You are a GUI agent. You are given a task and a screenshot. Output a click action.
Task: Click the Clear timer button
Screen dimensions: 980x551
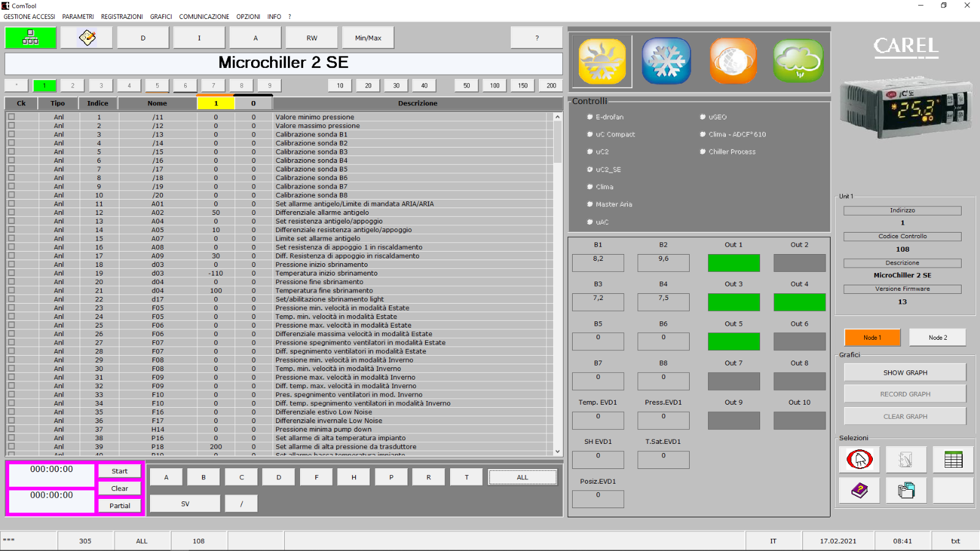pyautogui.click(x=119, y=488)
